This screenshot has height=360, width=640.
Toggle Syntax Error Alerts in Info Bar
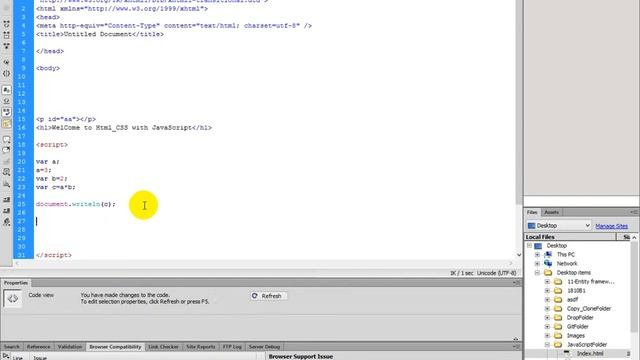pos(7,123)
